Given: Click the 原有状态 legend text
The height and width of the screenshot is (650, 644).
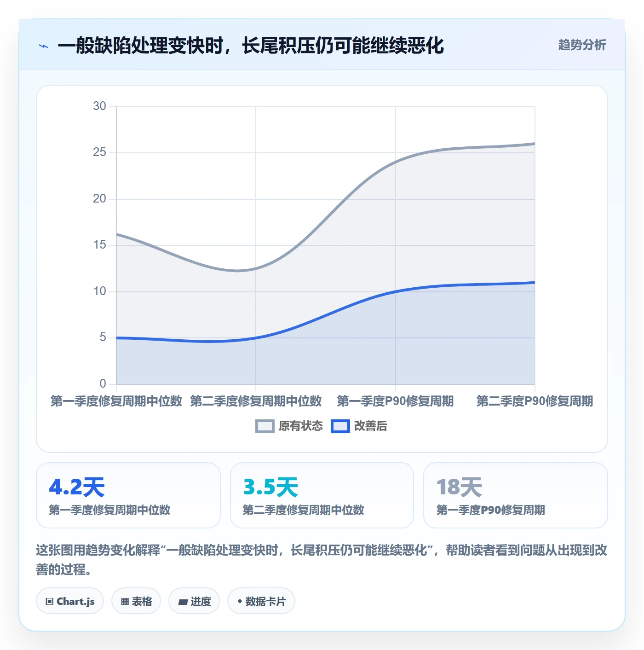Looking at the screenshot, I should click(301, 426).
